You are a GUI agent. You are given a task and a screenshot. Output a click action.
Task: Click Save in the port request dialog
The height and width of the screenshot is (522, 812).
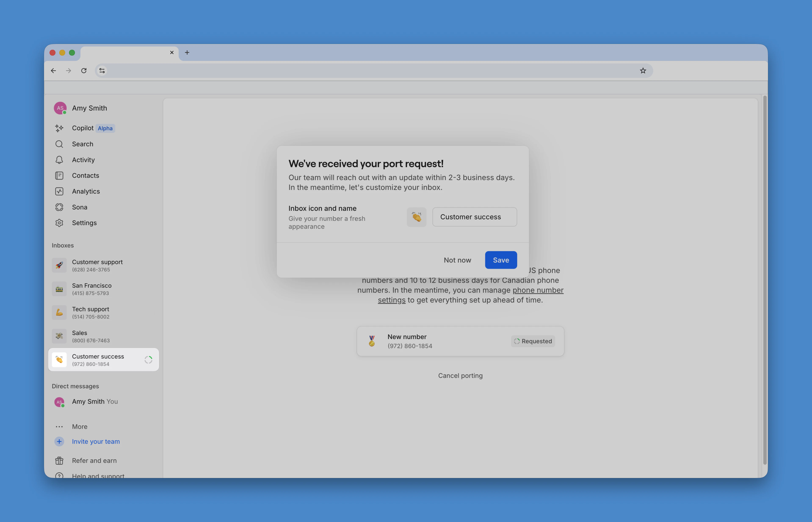(x=501, y=260)
